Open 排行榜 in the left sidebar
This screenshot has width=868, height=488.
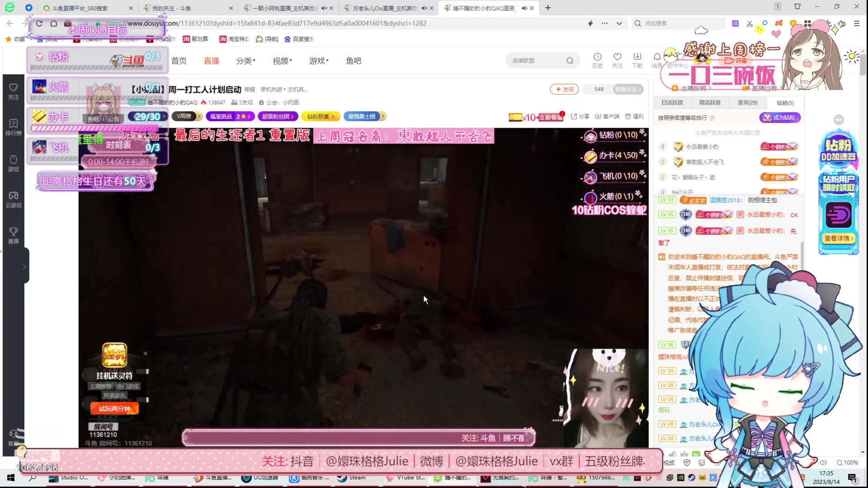click(14, 127)
